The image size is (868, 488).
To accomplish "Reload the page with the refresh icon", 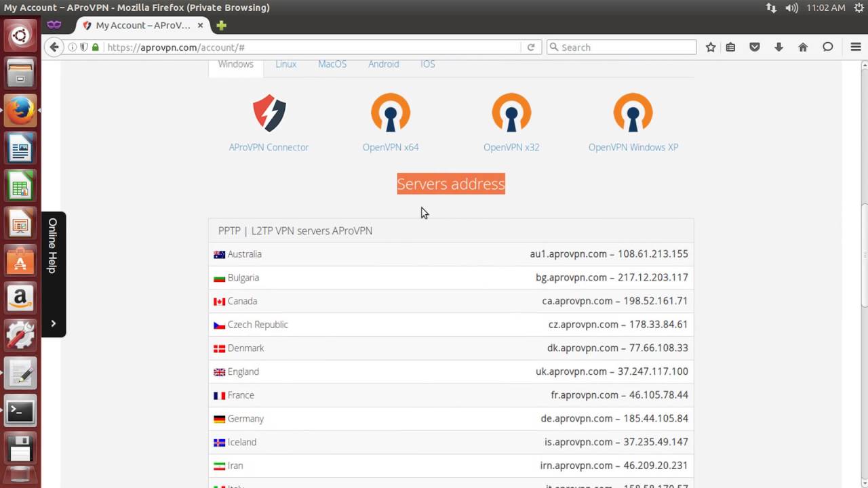I will tap(531, 47).
